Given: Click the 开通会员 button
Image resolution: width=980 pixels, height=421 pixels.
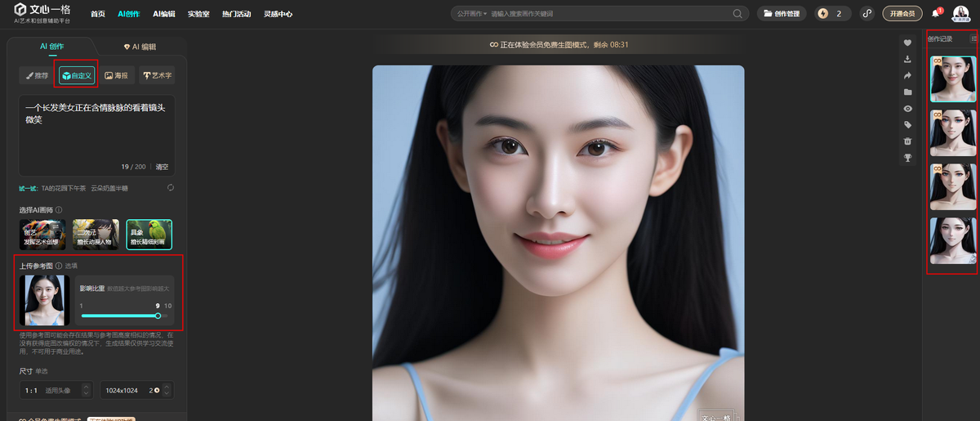Looking at the screenshot, I should tap(902, 13).
